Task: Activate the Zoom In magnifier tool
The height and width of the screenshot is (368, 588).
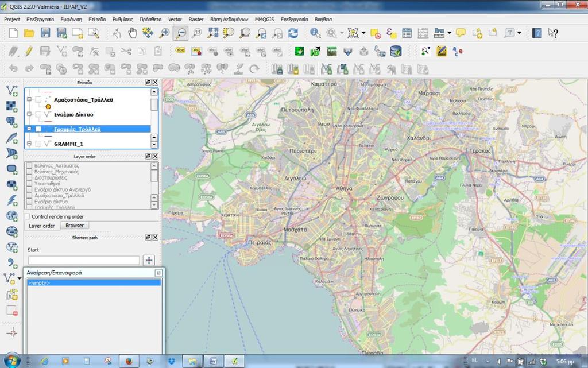Action: pyautogui.click(x=164, y=33)
